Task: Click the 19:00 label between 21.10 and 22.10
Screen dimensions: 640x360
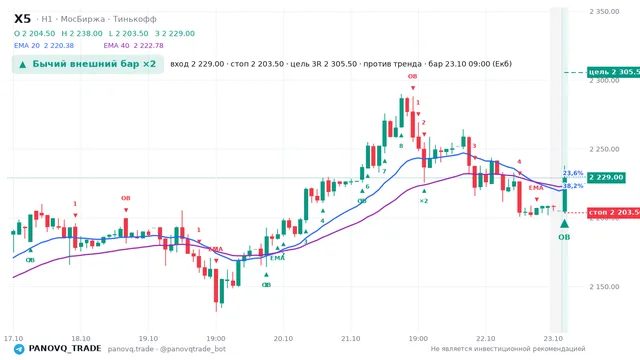Action: [x=418, y=338]
